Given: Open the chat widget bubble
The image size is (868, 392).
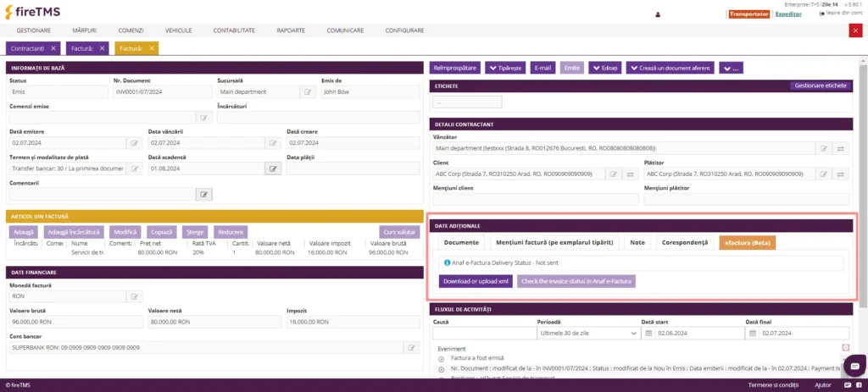Looking at the screenshot, I should point(854,365).
